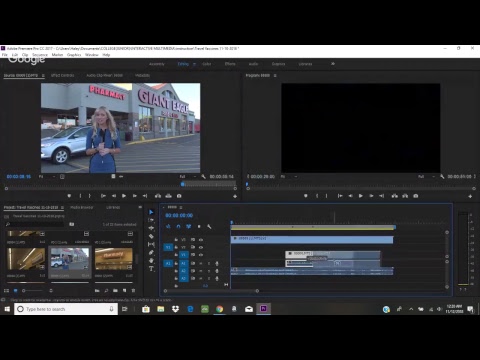Image resolution: width=480 pixels, height=360 pixels.
Task: Switch to Color workspace
Action: pos(207,64)
